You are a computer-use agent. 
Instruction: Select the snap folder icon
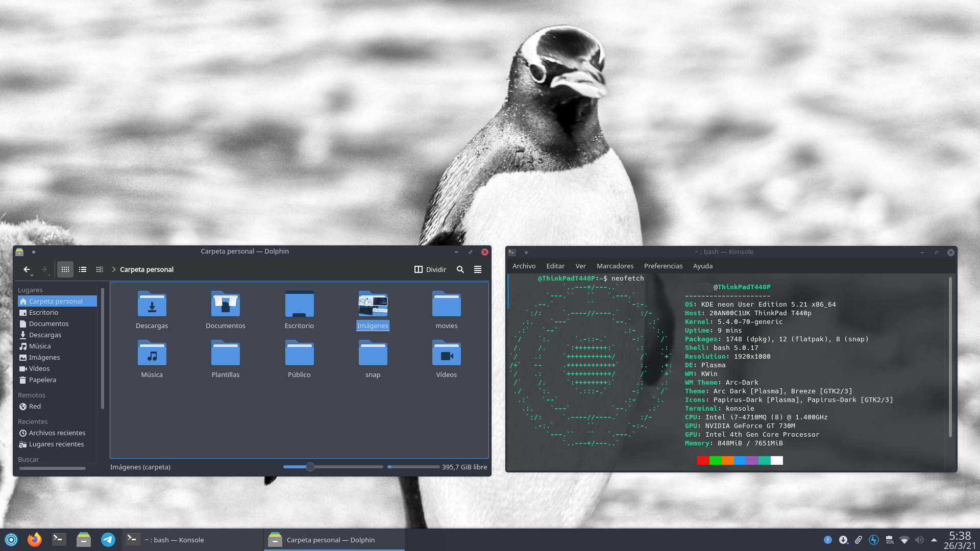[x=373, y=353]
